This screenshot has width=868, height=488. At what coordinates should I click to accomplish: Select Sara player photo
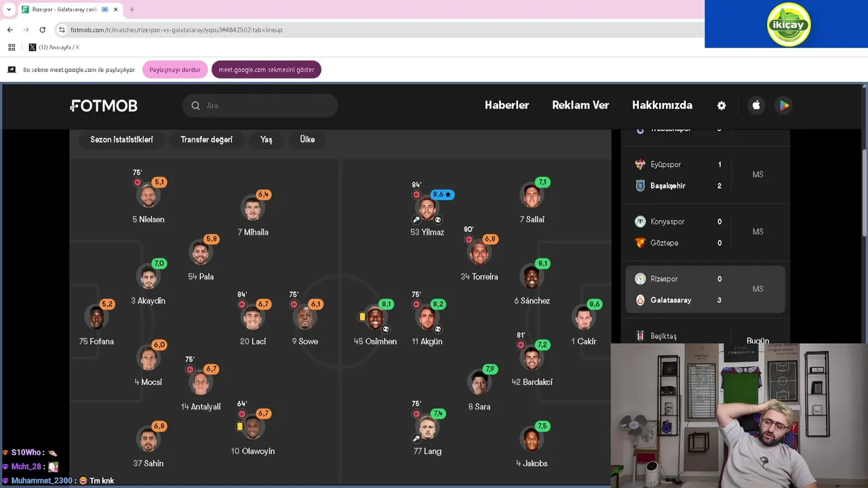[x=479, y=383]
